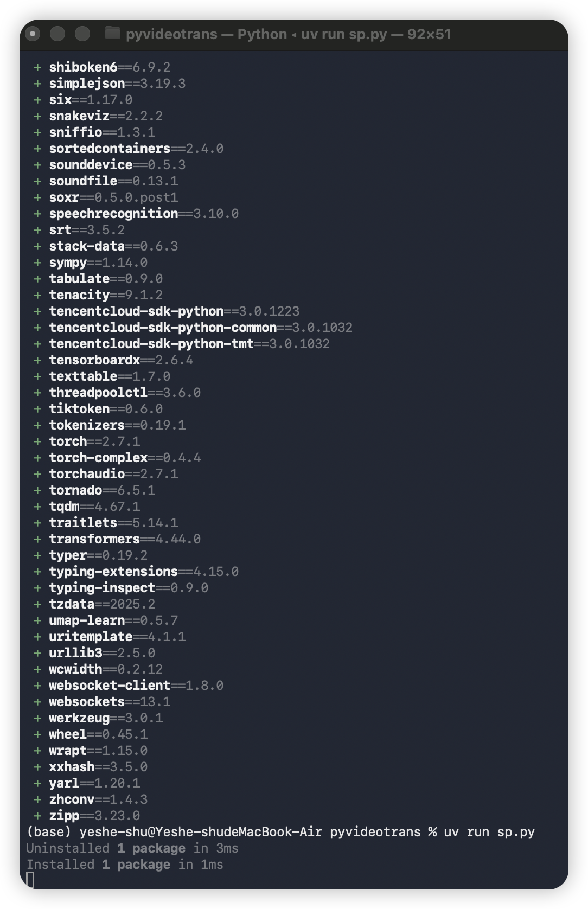Screen dimensions: 588x909
Task: Click the "Uninstalled 1 package" message
Action: (x=106, y=848)
